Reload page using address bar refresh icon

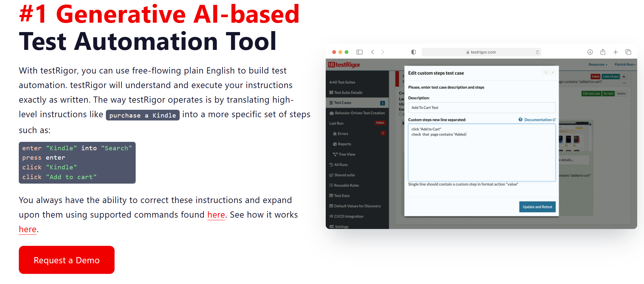click(x=537, y=52)
